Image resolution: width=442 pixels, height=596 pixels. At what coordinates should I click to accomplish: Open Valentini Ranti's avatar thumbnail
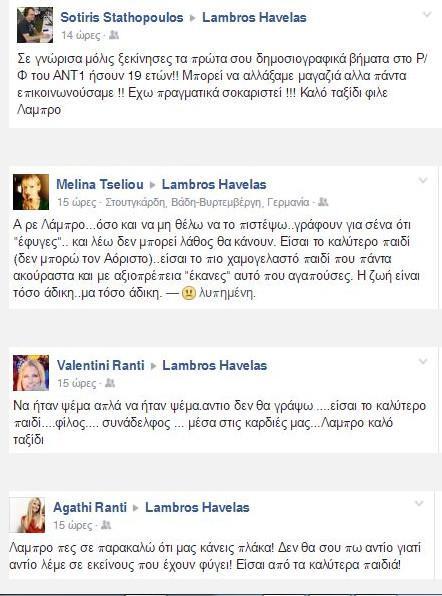(31, 373)
